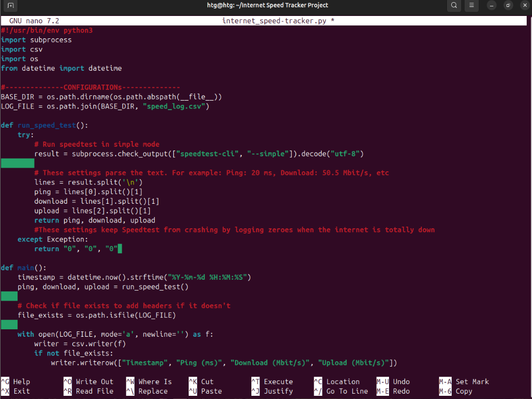Click the ^T Execute shortcut

[272, 381]
